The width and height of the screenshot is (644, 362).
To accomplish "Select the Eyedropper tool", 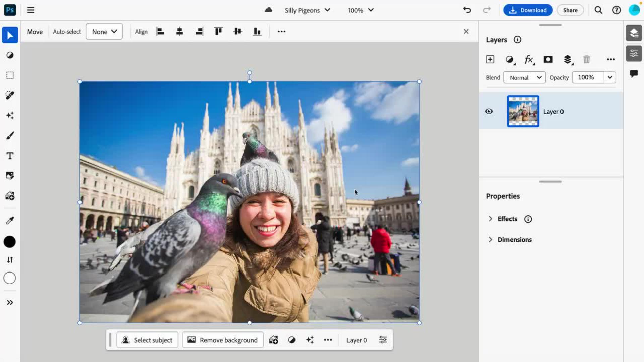I will click(x=10, y=220).
